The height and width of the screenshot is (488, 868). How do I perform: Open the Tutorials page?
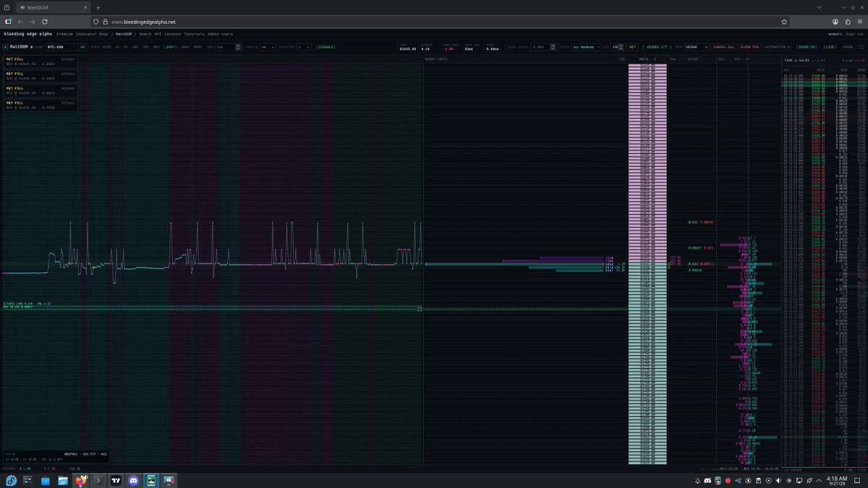[195, 34]
